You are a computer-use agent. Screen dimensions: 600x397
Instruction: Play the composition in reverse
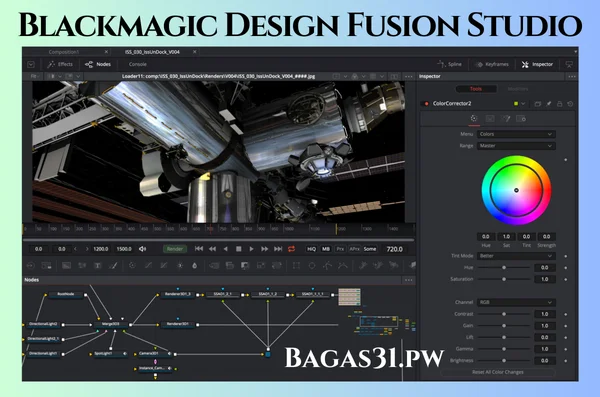tap(226, 249)
